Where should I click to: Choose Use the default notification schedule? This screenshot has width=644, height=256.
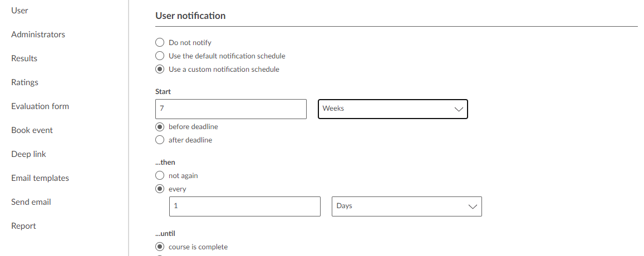click(x=160, y=56)
